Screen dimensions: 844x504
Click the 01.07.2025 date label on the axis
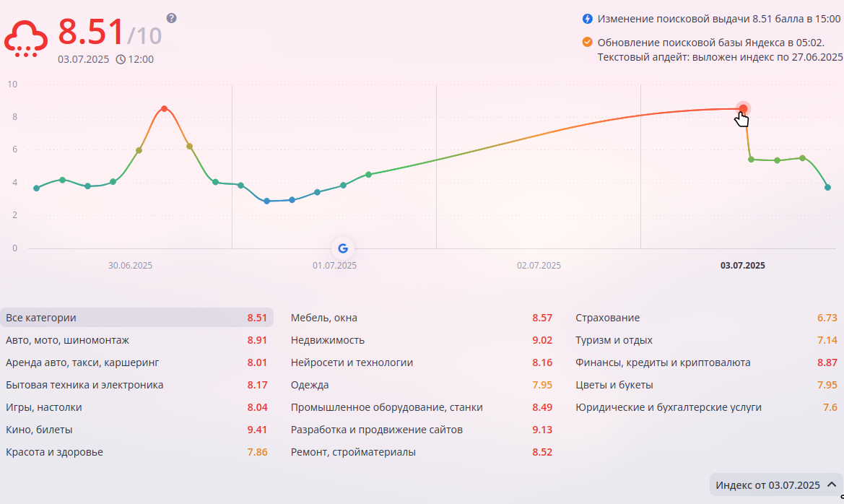click(334, 266)
